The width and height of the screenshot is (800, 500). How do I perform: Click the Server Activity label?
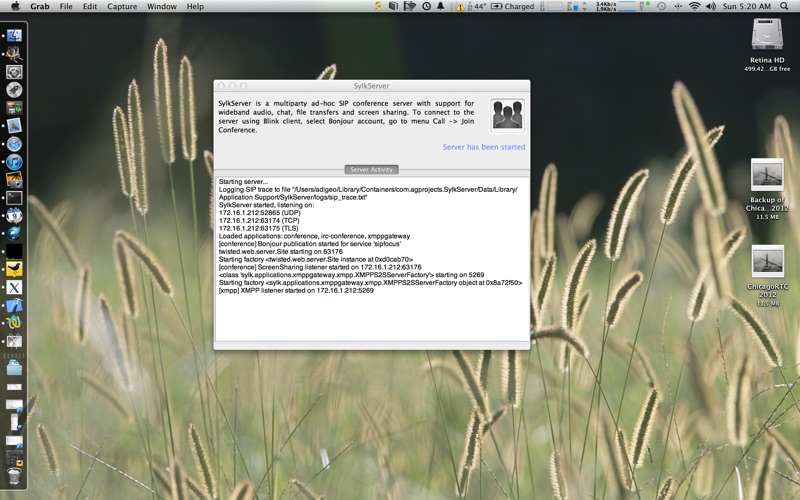pyautogui.click(x=372, y=170)
